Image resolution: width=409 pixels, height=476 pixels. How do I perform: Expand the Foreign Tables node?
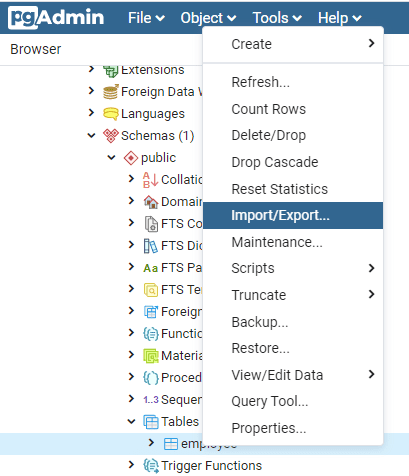(x=131, y=311)
